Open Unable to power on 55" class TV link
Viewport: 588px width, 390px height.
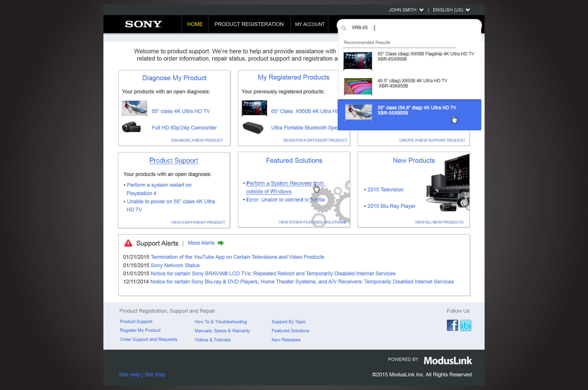pos(171,205)
